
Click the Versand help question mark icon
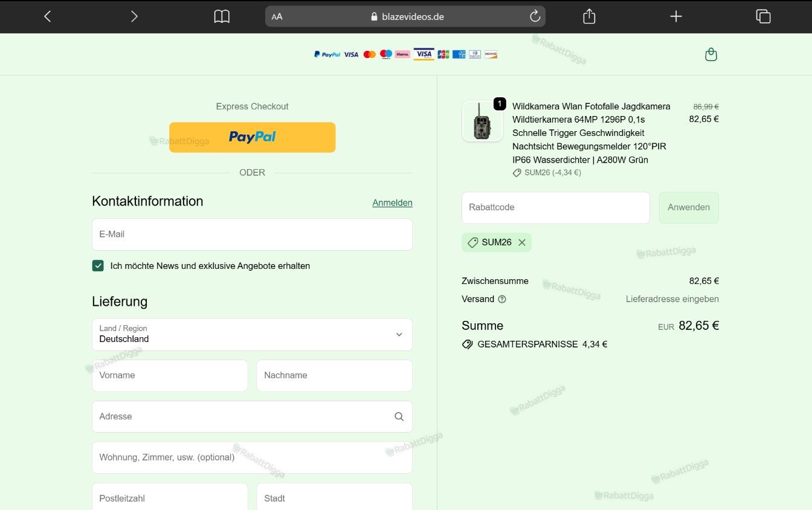pyautogui.click(x=502, y=299)
